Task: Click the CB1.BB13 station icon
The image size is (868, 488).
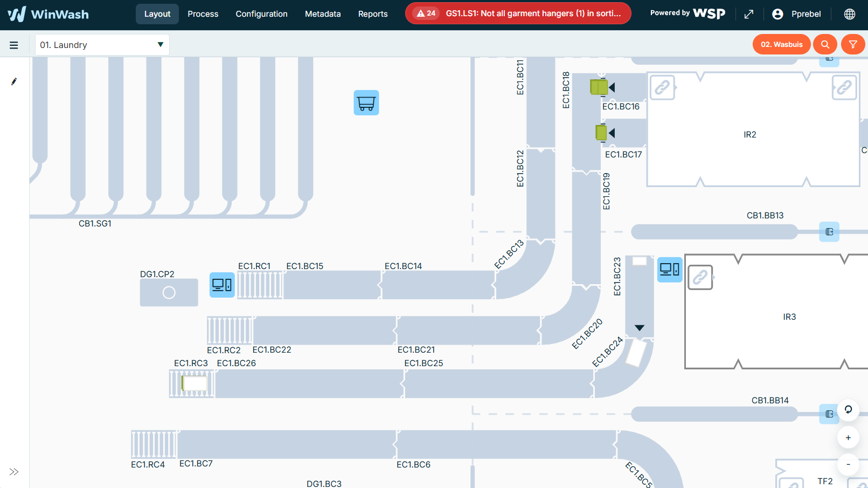Action: pyautogui.click(x=829, y=232)
